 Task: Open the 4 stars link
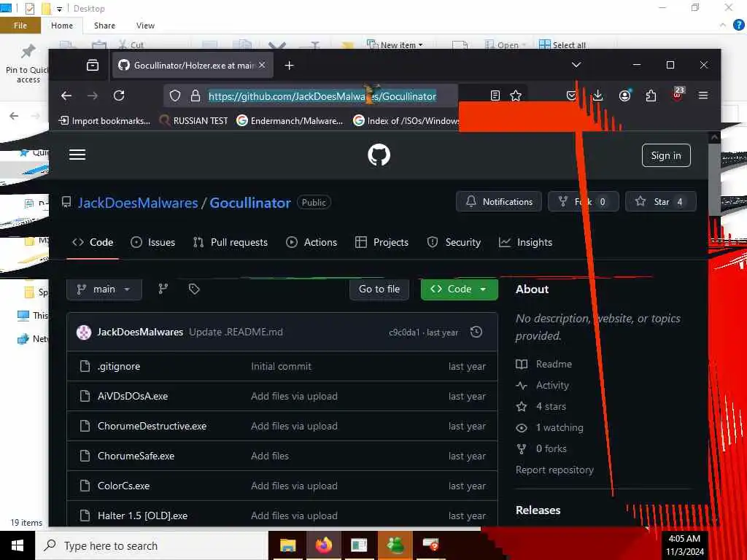click(x=542, y=406)
